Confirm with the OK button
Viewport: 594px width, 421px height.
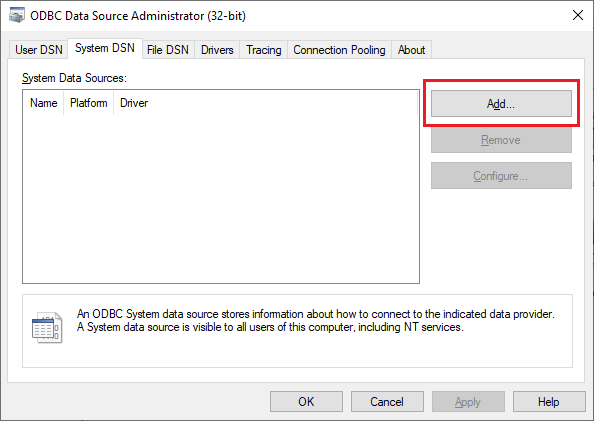pos(306,402)
